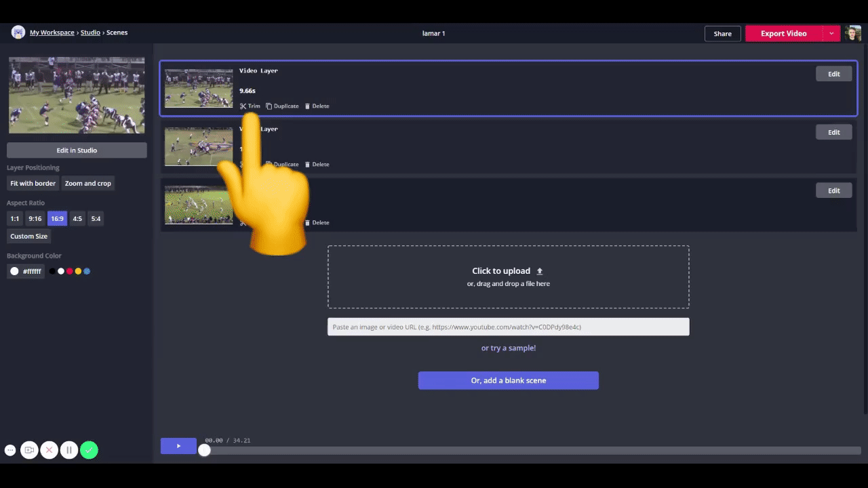Add a blank scene
The height and width of the screenshot is (488, 868).
point(509,380)
